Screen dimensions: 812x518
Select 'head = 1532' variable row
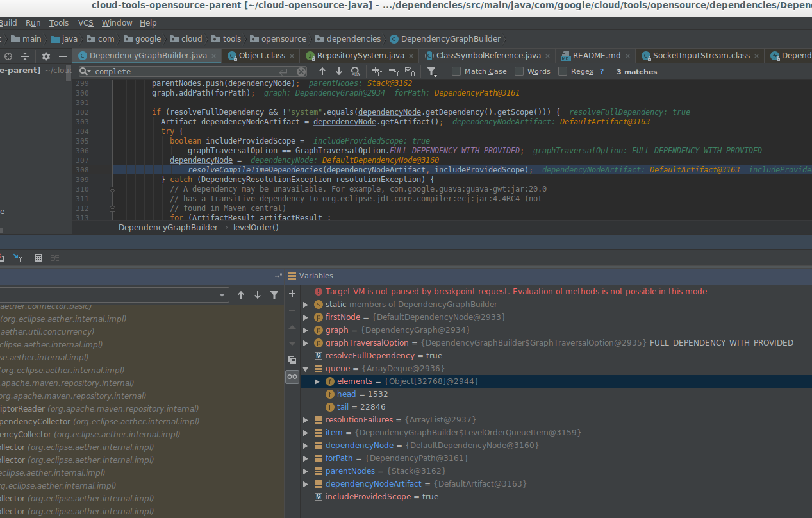(556, 394)
